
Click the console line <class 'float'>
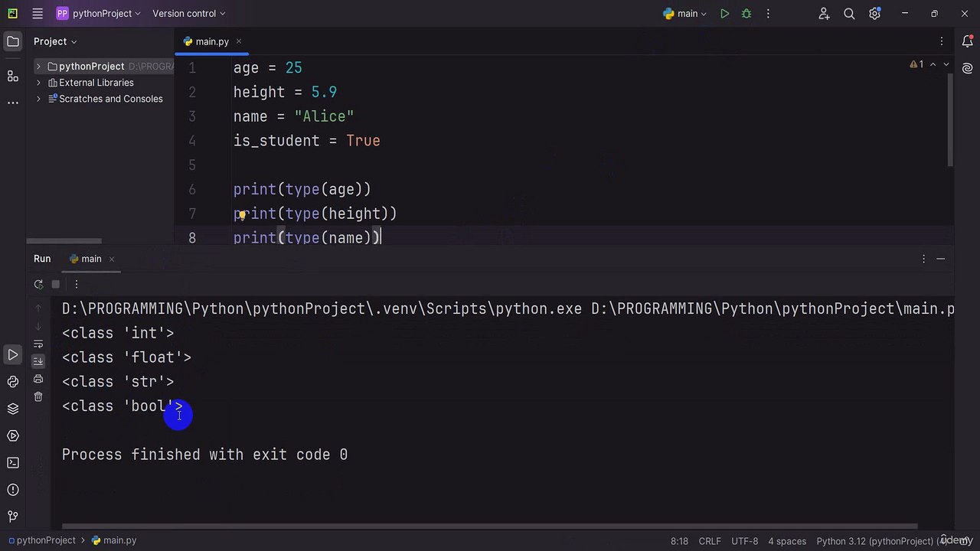126,357
